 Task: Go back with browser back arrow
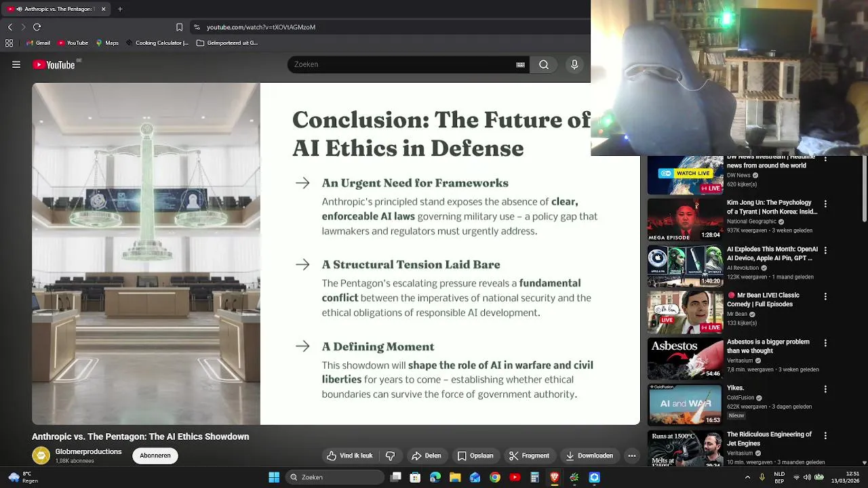[9, 27]
